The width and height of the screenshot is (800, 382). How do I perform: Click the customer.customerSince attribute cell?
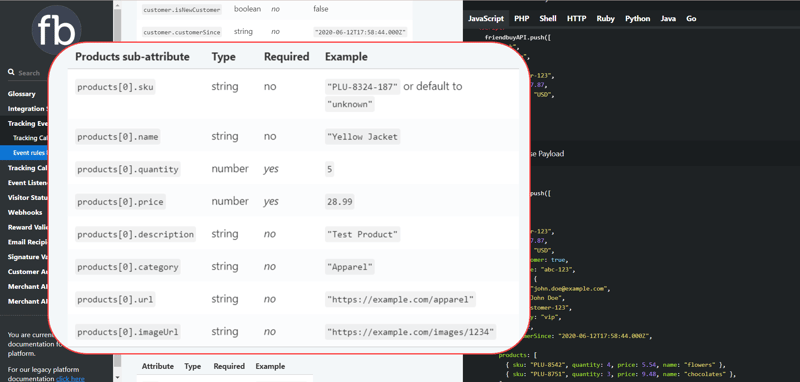click(182, 32)
